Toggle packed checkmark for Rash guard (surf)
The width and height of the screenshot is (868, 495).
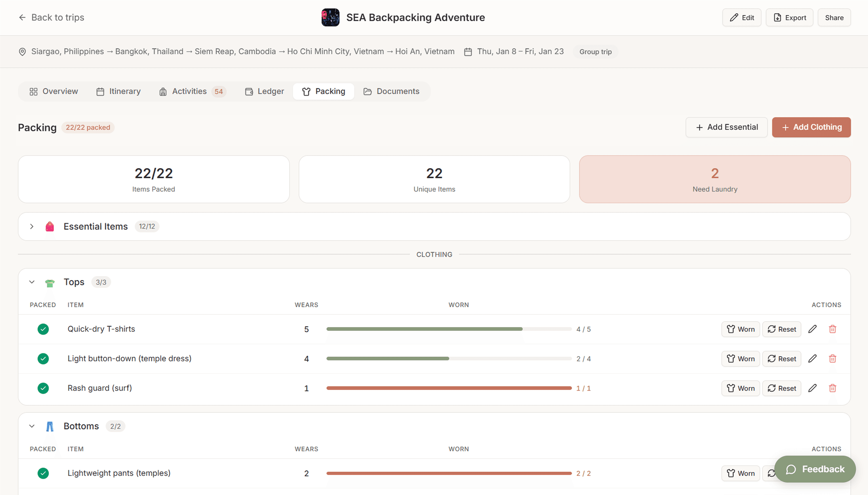(x=43, y=388)
